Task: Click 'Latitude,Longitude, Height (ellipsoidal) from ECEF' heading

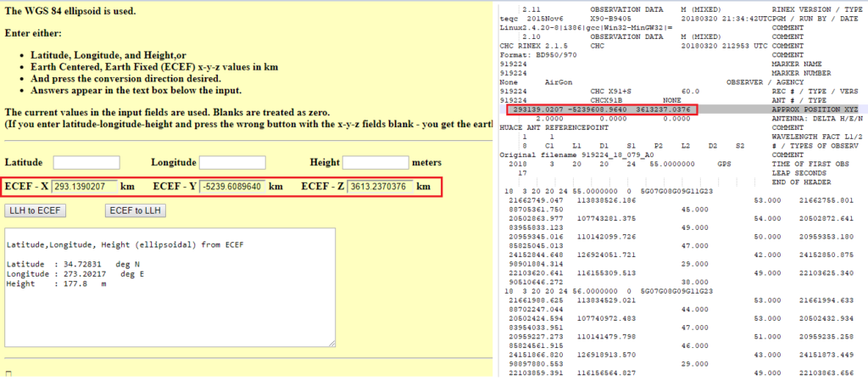Action: tap(125, 244)
